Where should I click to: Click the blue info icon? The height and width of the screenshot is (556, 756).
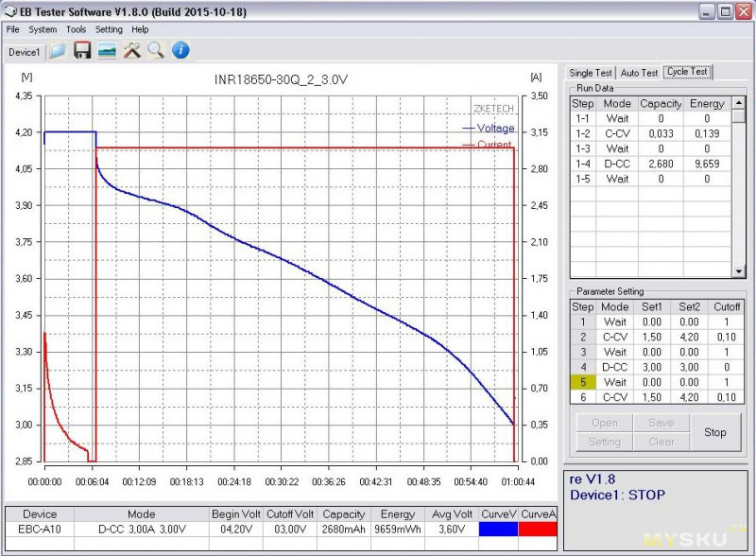180,51
